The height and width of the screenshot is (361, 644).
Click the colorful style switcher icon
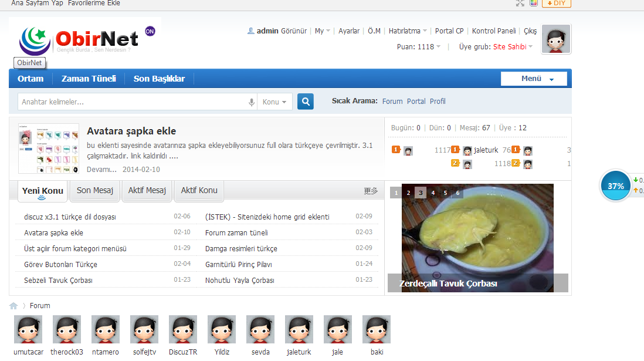click(x=534, y=4)
